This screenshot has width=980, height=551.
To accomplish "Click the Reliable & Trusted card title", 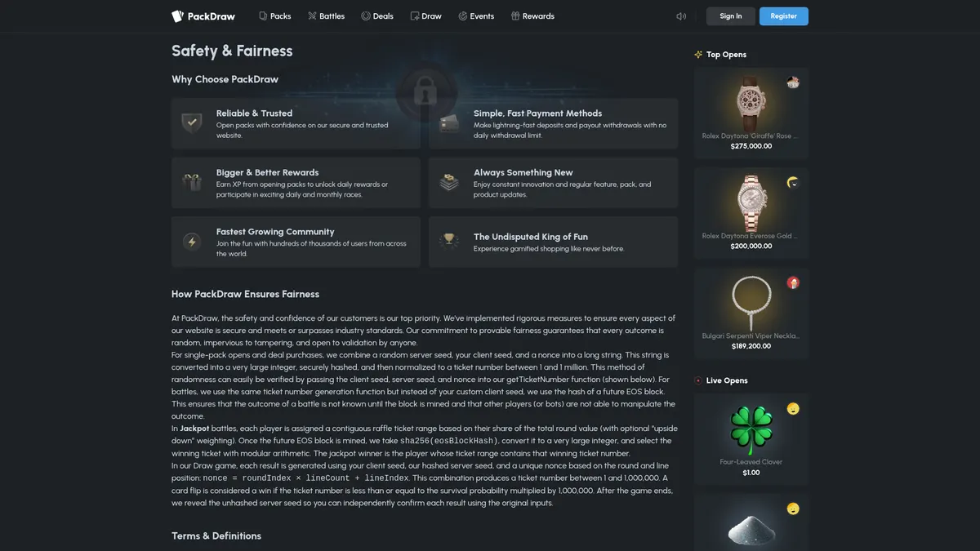I will pyautogui.click(x=254, y=113).
